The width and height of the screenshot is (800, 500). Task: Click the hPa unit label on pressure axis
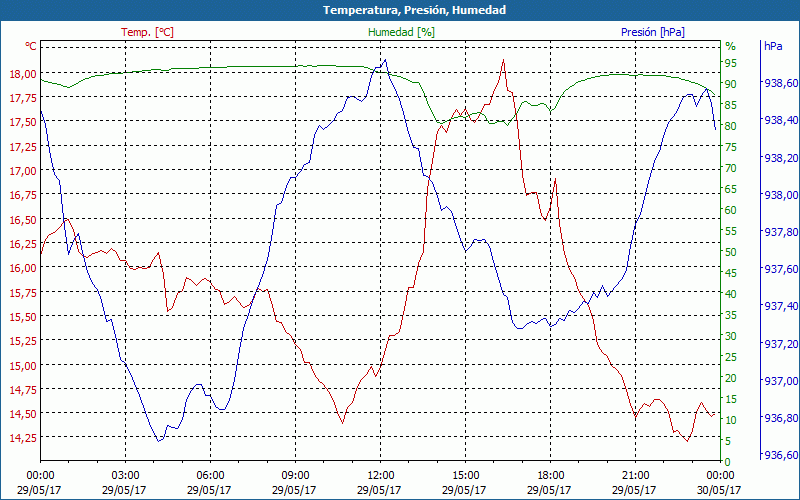[773, 46]
